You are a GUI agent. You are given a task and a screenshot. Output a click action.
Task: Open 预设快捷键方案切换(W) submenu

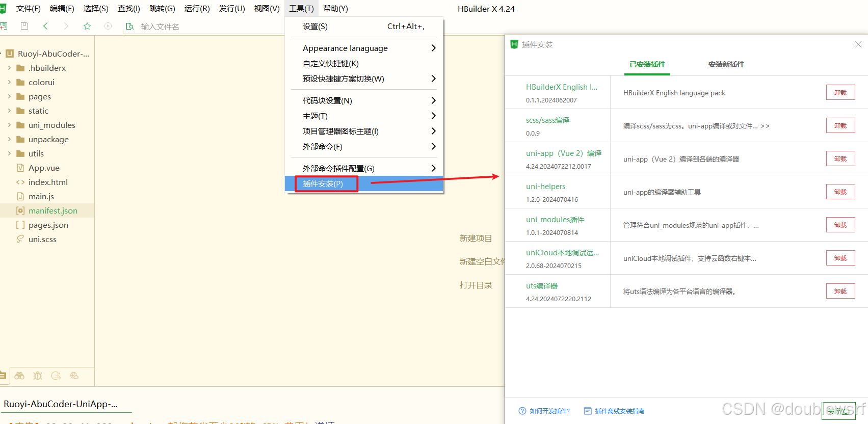364,79
